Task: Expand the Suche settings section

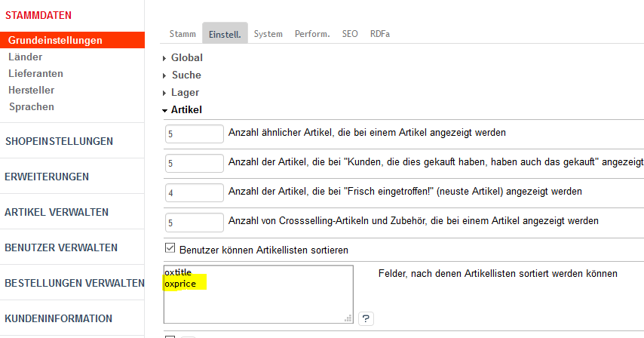Action: [x=186, y=75]
